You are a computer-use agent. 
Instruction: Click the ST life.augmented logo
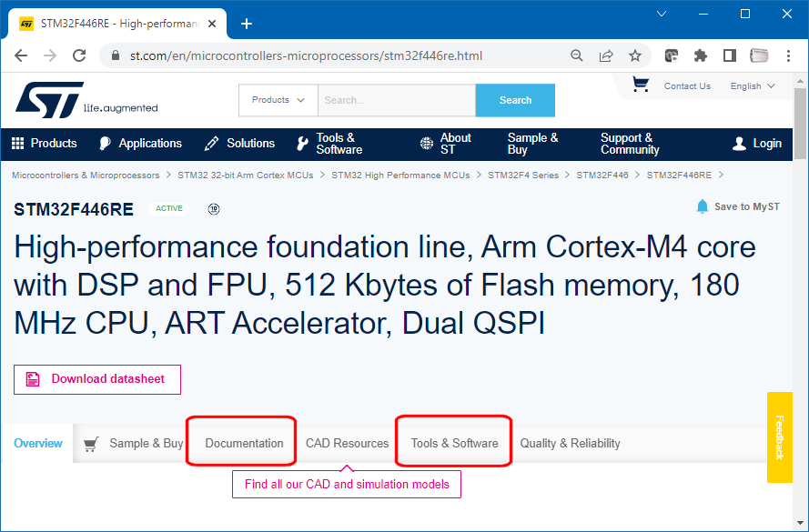tap(86, 100)
